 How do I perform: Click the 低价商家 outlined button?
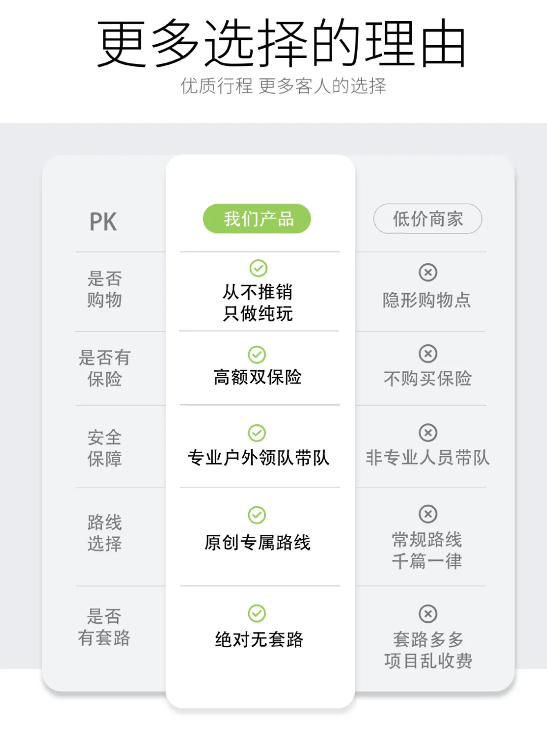[428, 219]
